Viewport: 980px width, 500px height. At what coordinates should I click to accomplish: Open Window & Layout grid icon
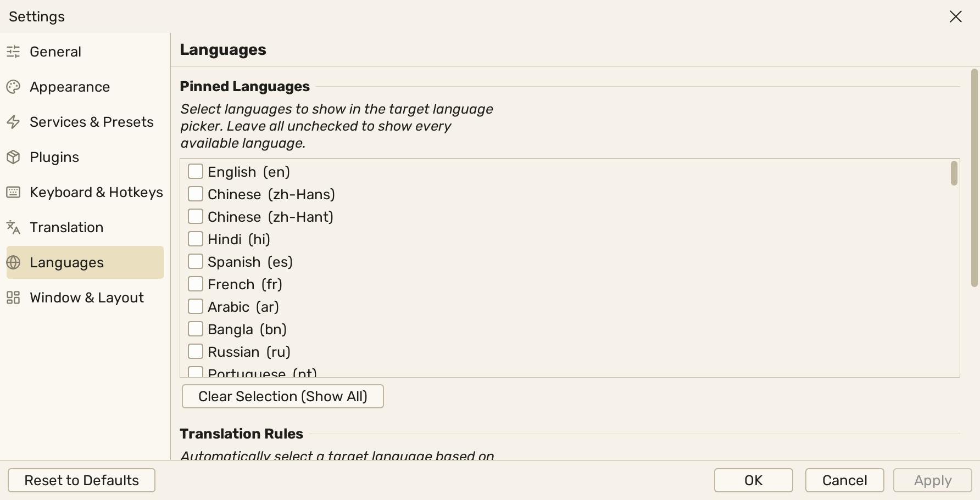coord(13,297)
